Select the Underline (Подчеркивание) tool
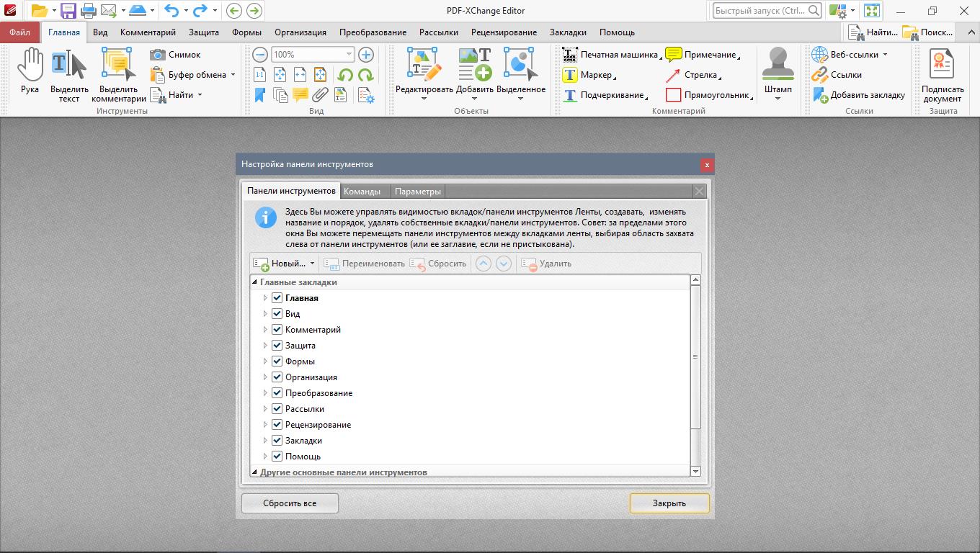The image size is (980, 553). click(605, 95)
